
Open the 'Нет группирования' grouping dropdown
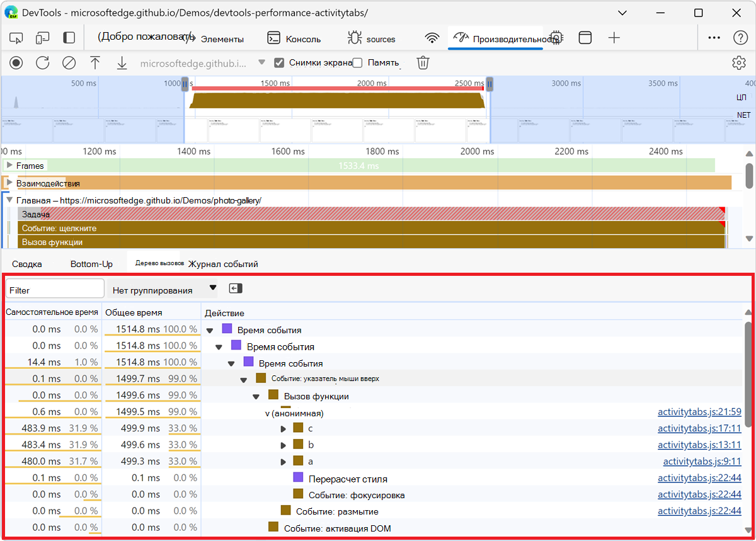162,289
